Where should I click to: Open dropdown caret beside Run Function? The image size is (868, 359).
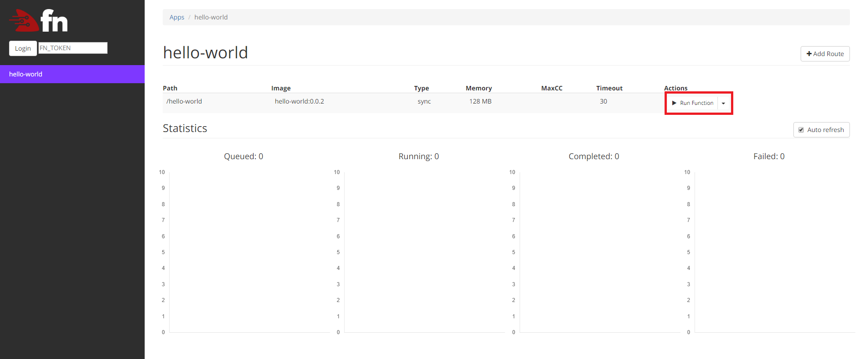coord(723,103)
